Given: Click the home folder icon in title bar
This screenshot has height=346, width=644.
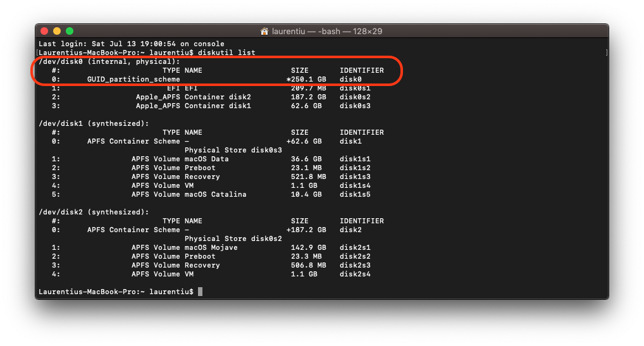Looking at the screenshot, I should [x=265, y=31].
